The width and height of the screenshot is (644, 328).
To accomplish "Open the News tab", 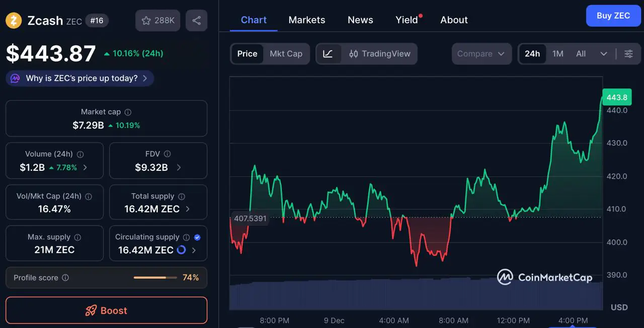I will pyautogui.click(x=360, y=20).
